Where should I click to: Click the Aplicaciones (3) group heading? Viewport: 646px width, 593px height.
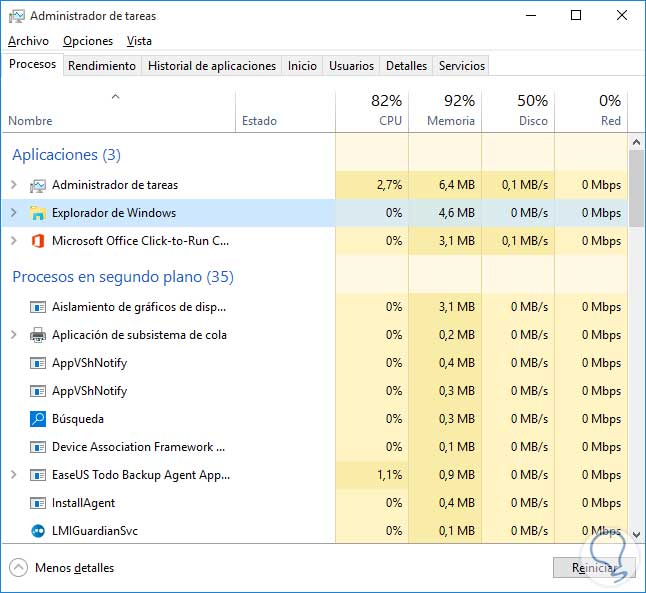click(x=66, y=155)
